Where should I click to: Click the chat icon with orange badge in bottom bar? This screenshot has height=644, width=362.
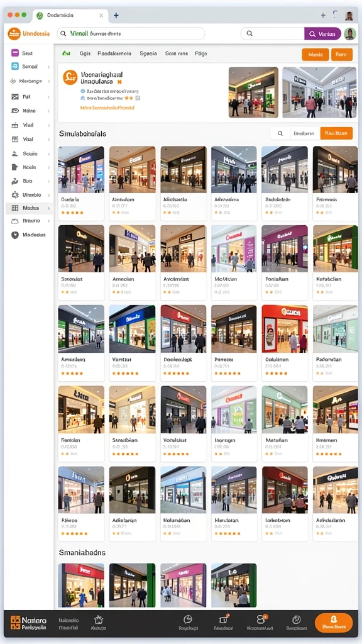(x=261, y=619)
